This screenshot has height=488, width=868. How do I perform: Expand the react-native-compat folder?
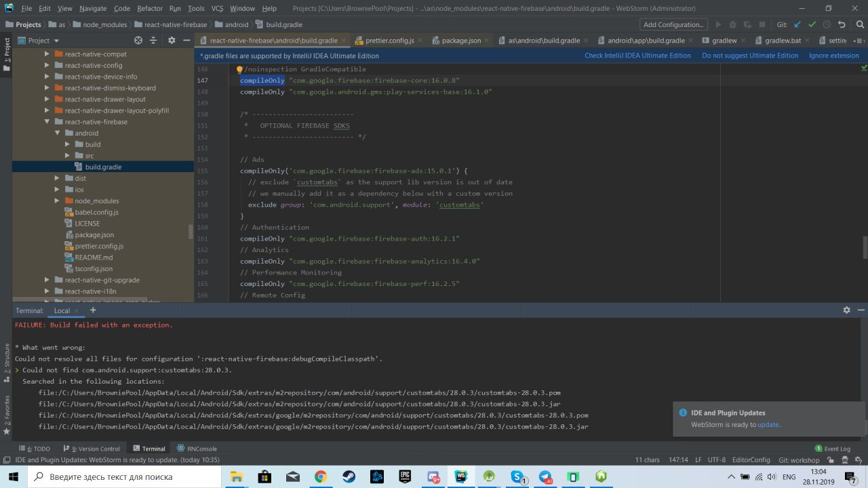[x=47, y=54]
